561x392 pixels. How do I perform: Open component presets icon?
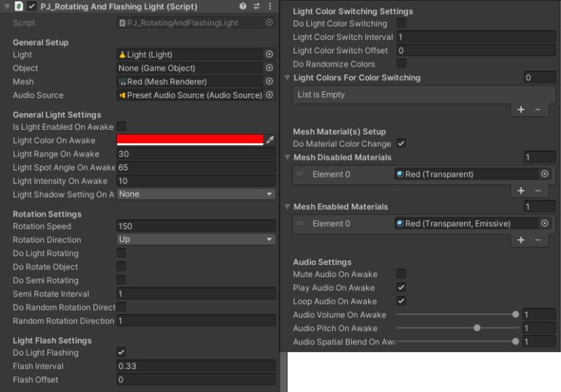[256, 6]
